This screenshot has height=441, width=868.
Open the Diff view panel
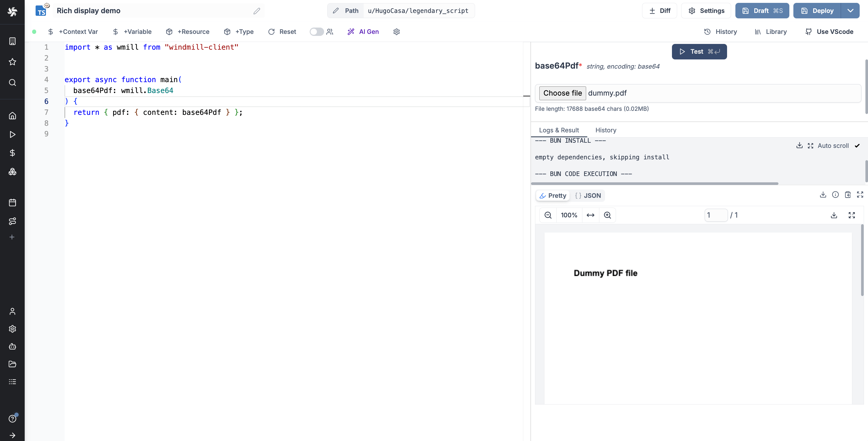click(660, 10)
